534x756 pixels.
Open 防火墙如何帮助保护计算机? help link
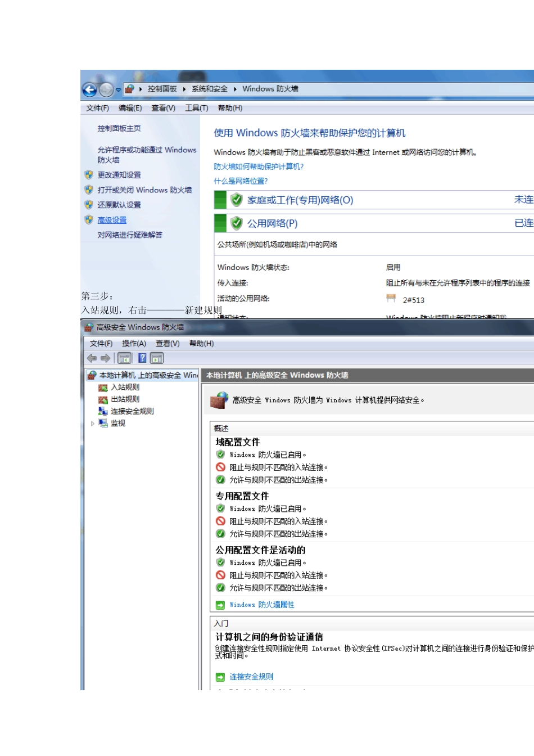pos(259,166)
